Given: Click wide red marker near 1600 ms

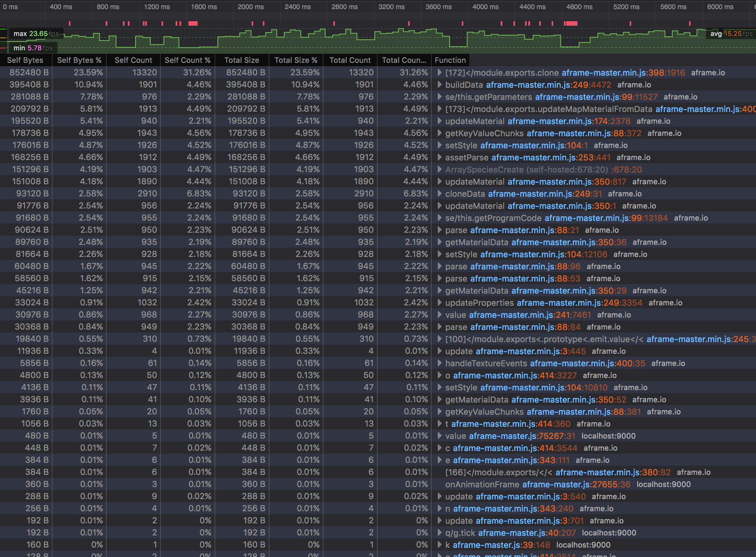Looking at the screenshot, I should [193, 23].
